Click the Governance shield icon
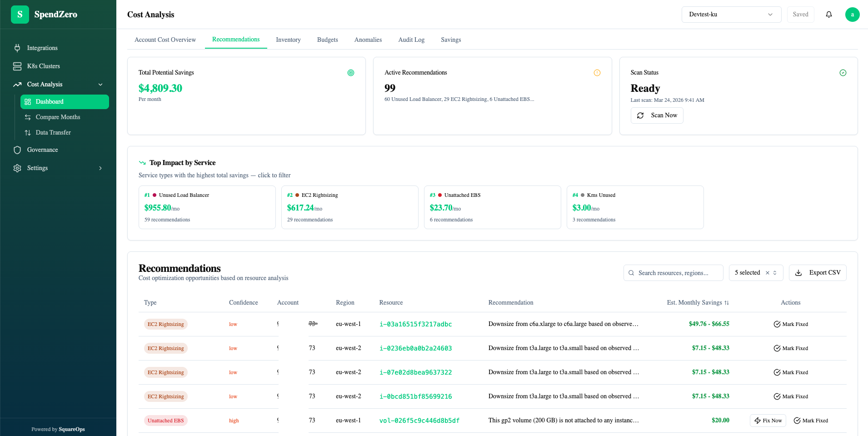868x436 pixels. 17,150
